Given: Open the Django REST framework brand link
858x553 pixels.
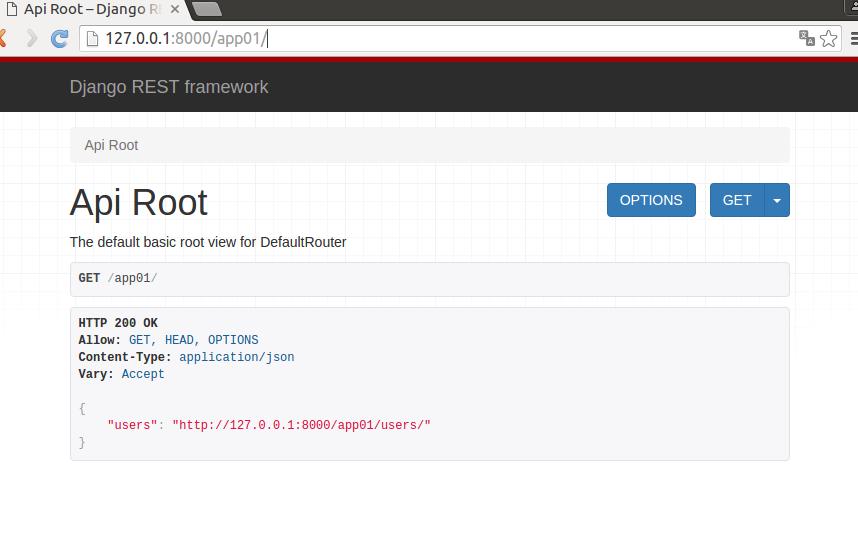Looking at the screenshot, I should coord(169,87).
